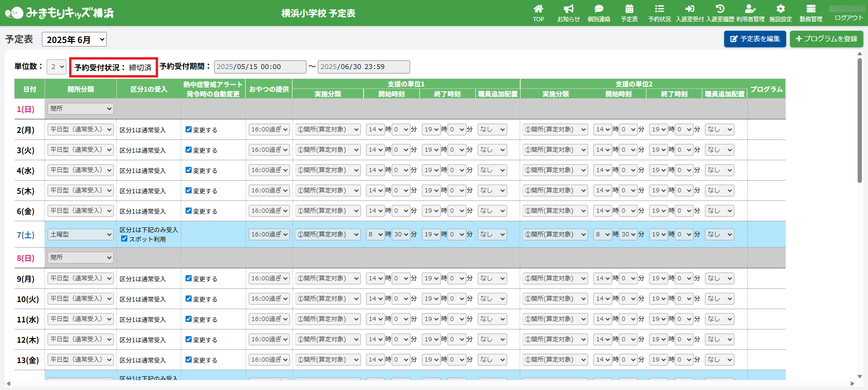
Task: Uncheck 変更する checkbox for 2(月)
Action: point(188,130)
